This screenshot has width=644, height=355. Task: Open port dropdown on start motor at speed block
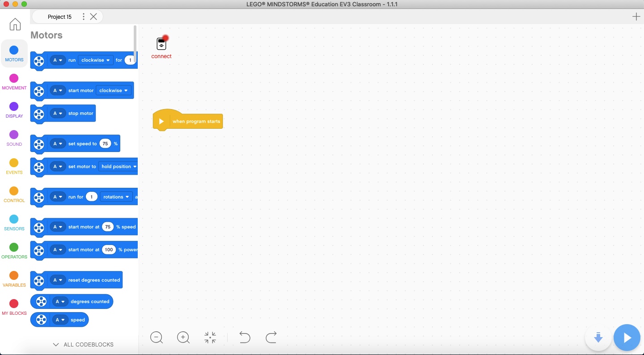click(x=58, y=227)
